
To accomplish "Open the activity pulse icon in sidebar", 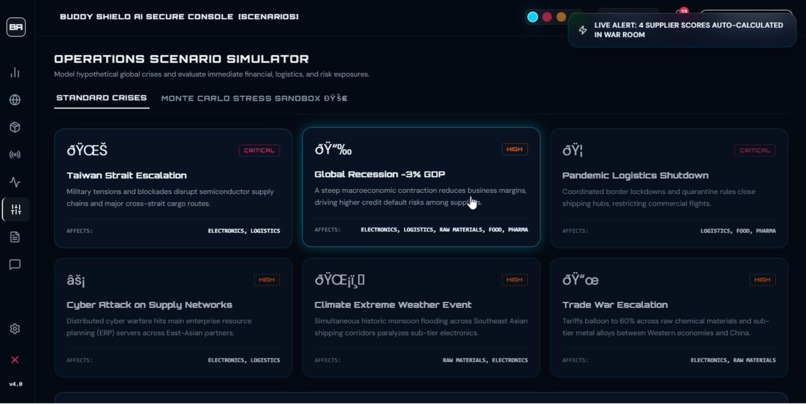I will point(15,182).
